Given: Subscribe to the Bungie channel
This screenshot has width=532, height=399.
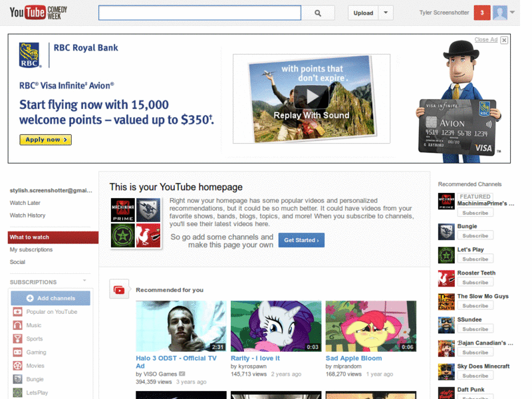Looking at the screenshot, I should tap(475, 235).
